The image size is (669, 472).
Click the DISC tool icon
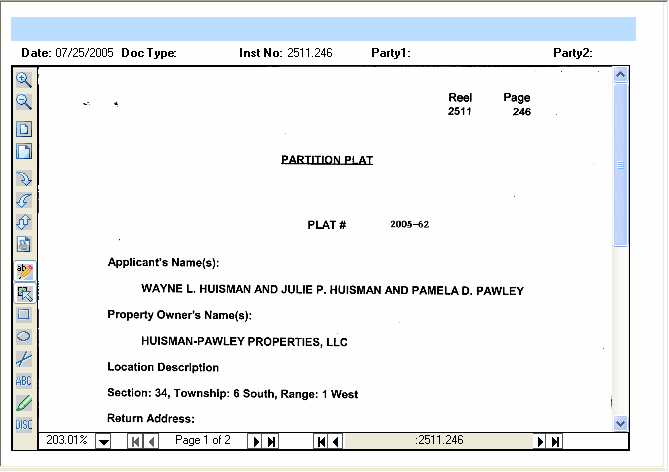click(x=24, y=425)
